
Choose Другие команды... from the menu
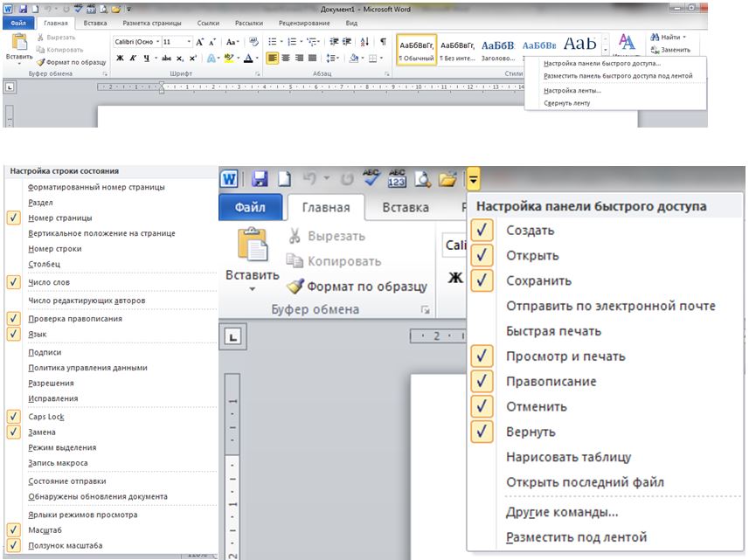[562, 512]
